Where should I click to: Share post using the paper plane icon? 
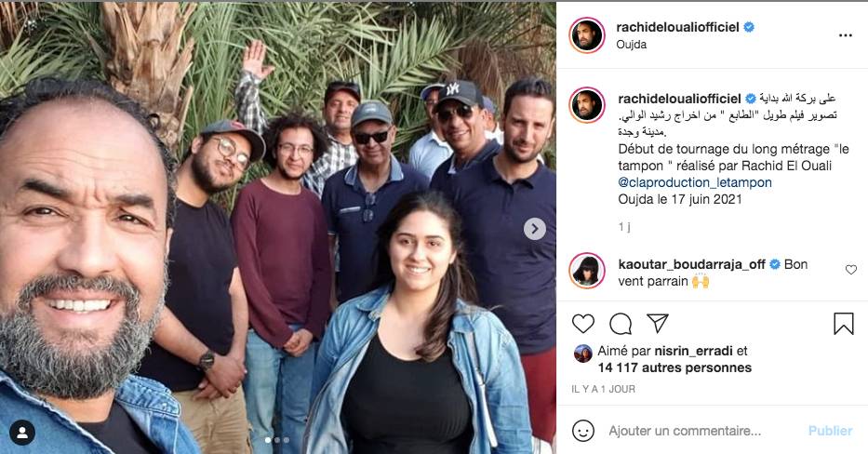[658, 323]
